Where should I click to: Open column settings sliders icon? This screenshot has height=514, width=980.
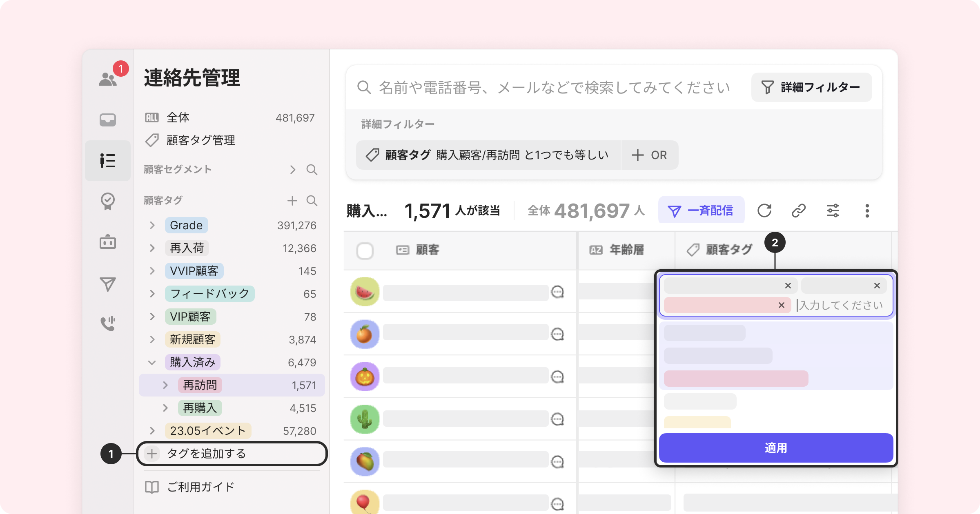(x=833, y=210)
